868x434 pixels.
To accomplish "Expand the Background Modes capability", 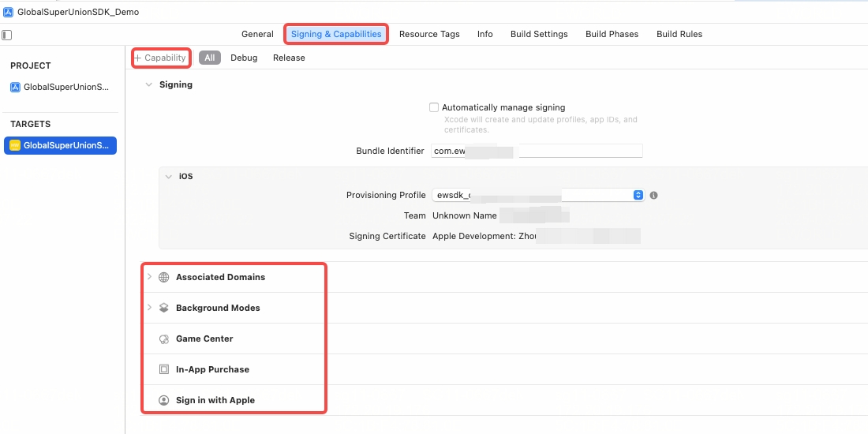I will pos(149,307).
